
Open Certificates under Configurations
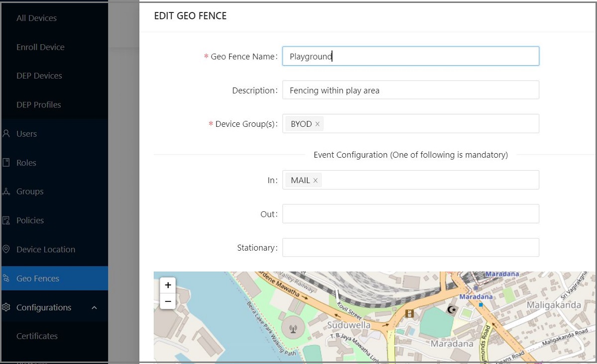(37, 336)
